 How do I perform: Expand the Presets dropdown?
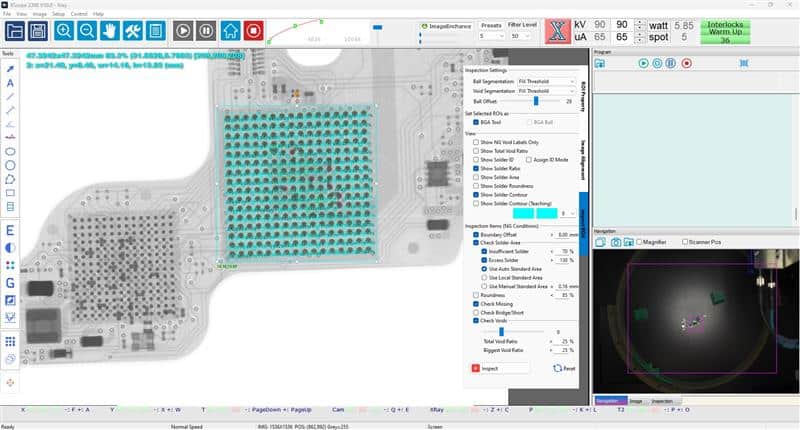[x=491, y=35]
